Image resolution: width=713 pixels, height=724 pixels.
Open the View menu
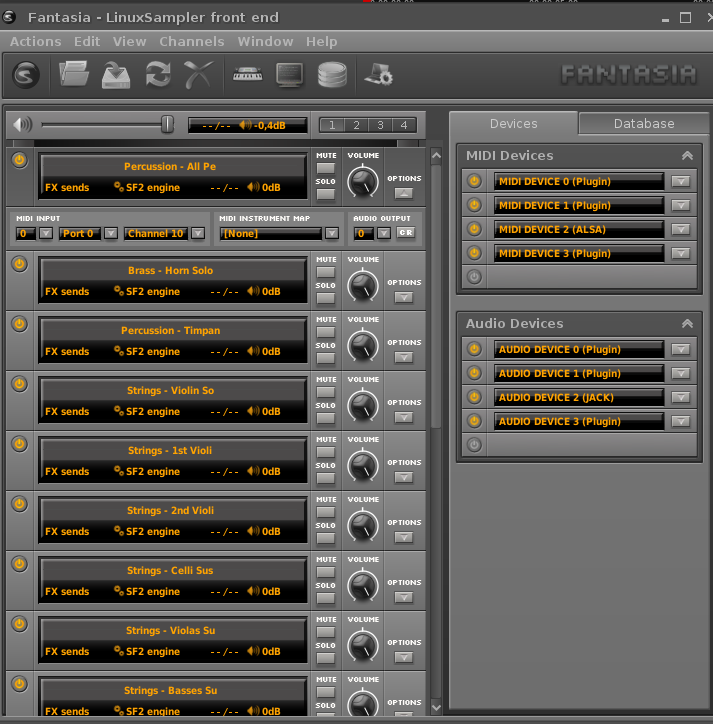tap(130, 42)
